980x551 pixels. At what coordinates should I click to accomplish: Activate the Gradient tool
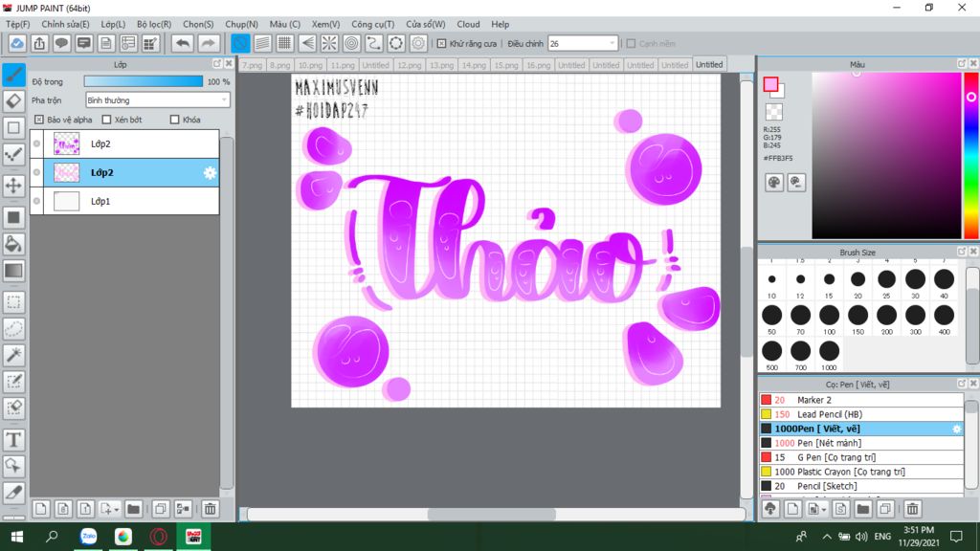coord(13,271)
